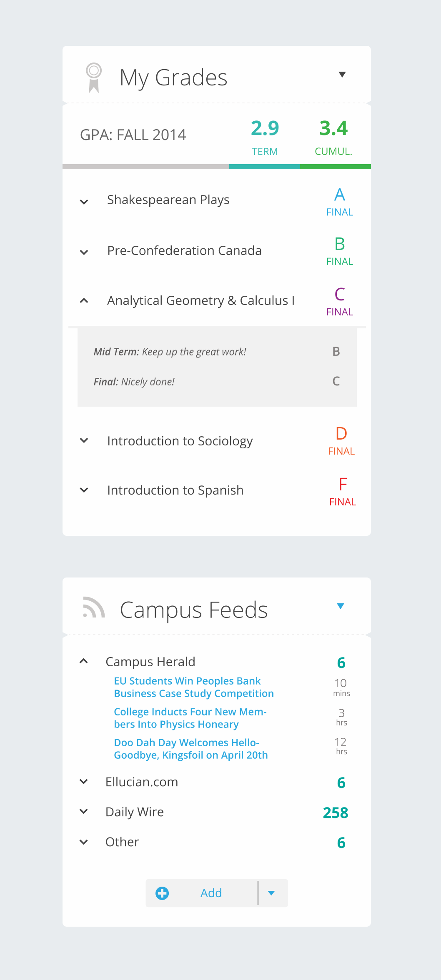Viewport: 441px width, 980px height.
Task: Open the Doo Dah Day Welcomes article
Action: pyautogui.click(x=190, y=749)
